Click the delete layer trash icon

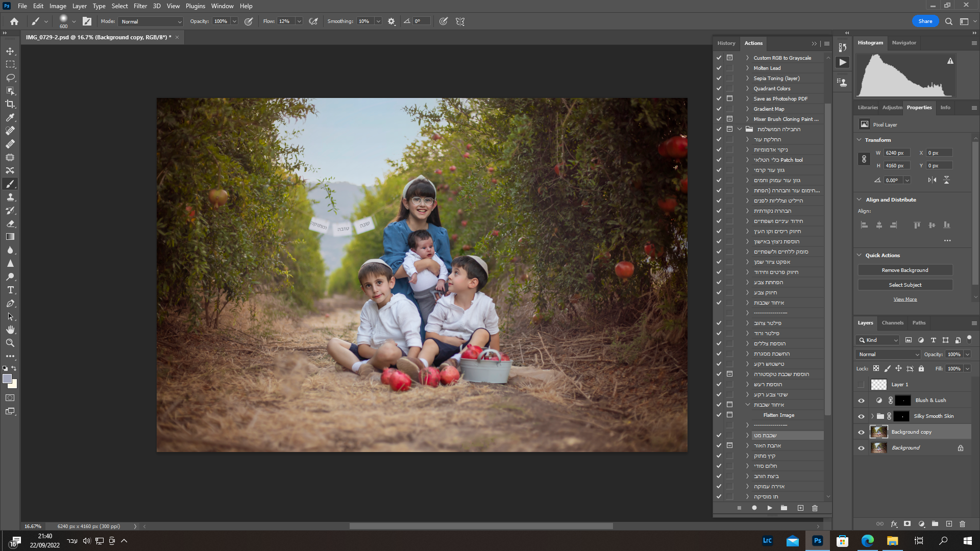pyautogui.click(x=962, y=524)
